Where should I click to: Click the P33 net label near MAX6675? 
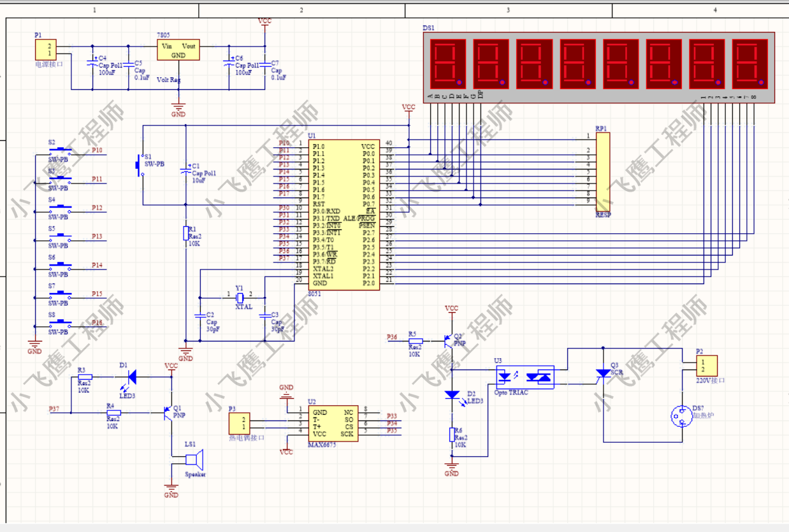(393, 415)
